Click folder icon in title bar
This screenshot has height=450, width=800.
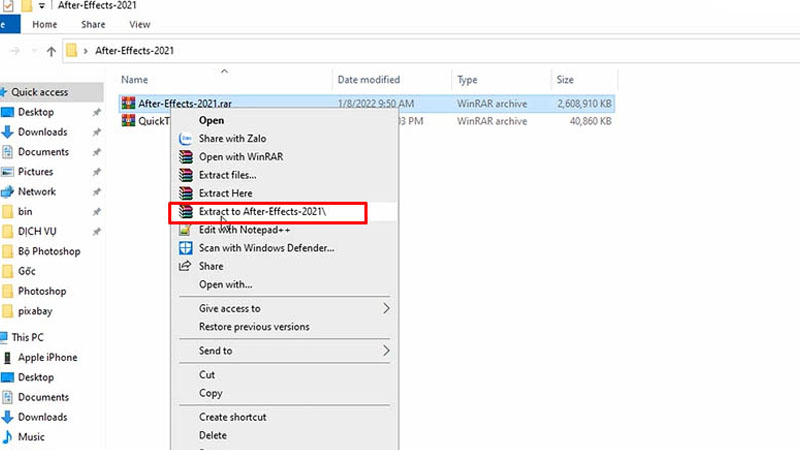pyautogui.click(x=26, y=6)
